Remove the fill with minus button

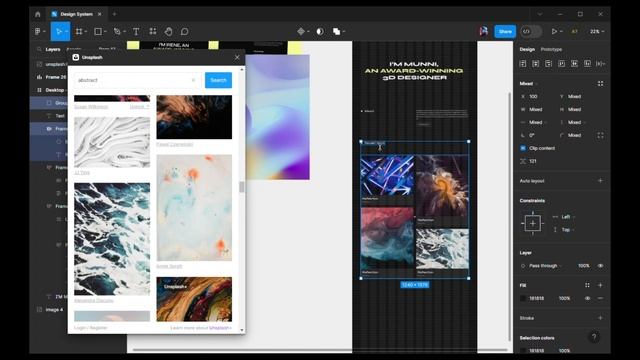point(600,298)
